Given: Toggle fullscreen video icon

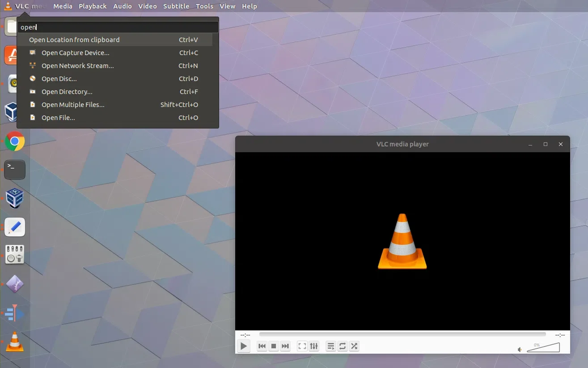Looking at the screenshot, I should 302,346.
